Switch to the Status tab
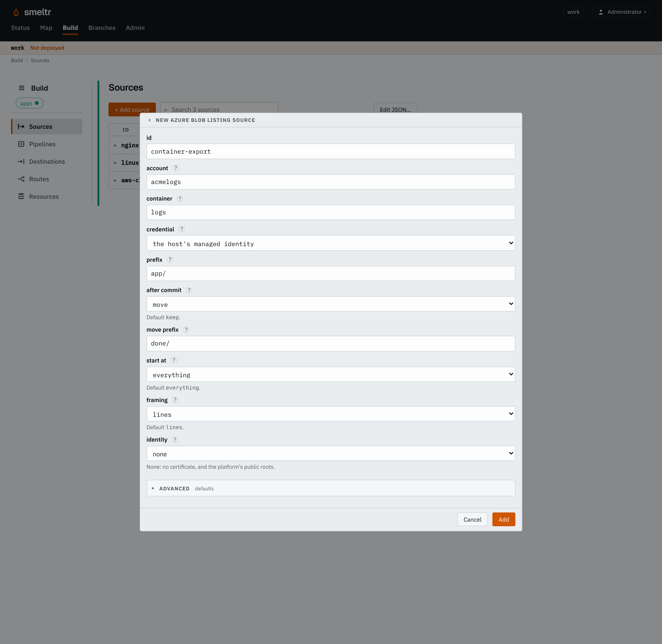This screenshot has height=644, width=662. pyautogui.click(x=20, y=28)
